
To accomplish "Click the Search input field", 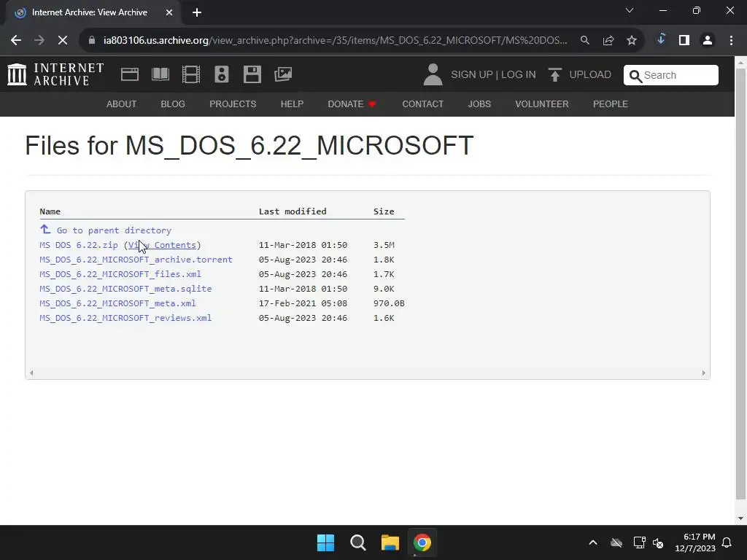I will click(x=671, y=75).
